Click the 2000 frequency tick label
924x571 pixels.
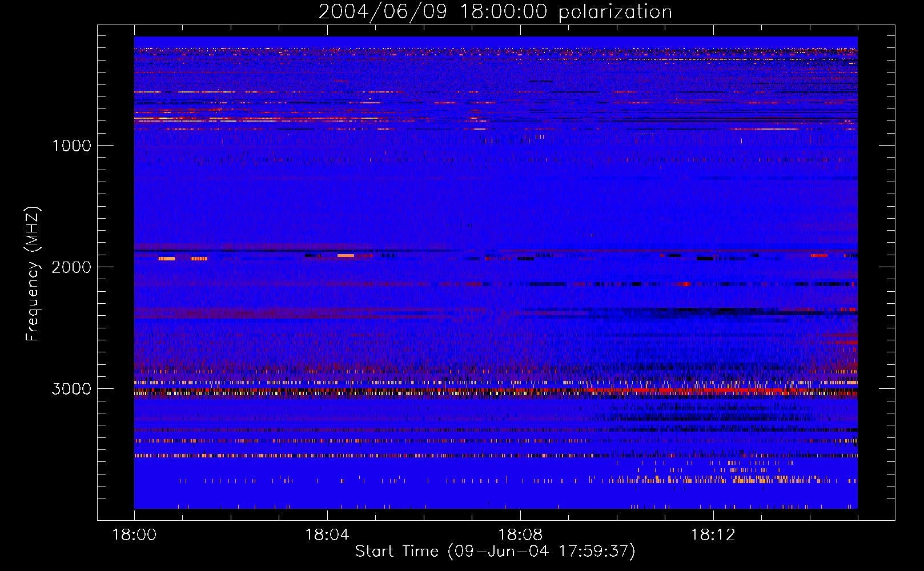point(71,267)
